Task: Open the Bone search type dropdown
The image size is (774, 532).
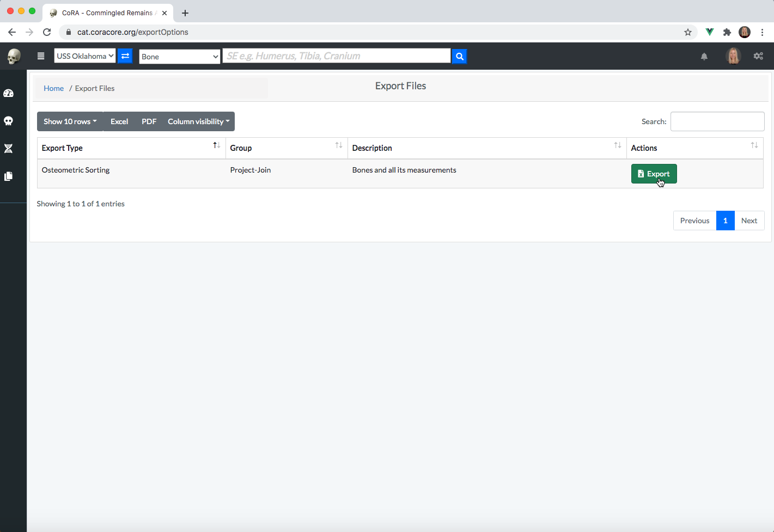Action: point(180,56)
